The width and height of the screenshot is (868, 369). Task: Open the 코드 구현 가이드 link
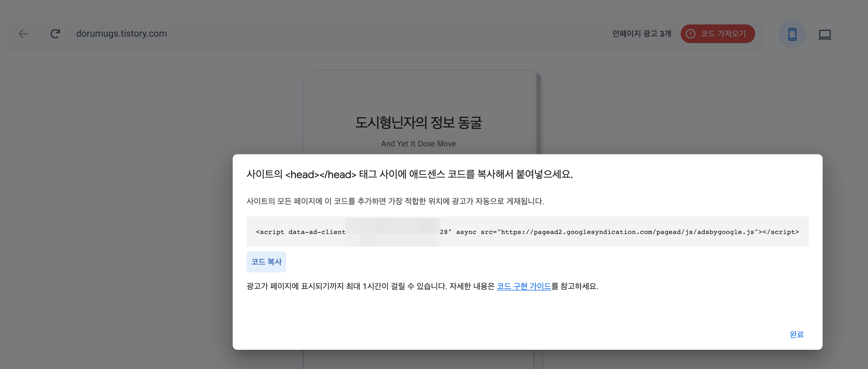[524, 286]
